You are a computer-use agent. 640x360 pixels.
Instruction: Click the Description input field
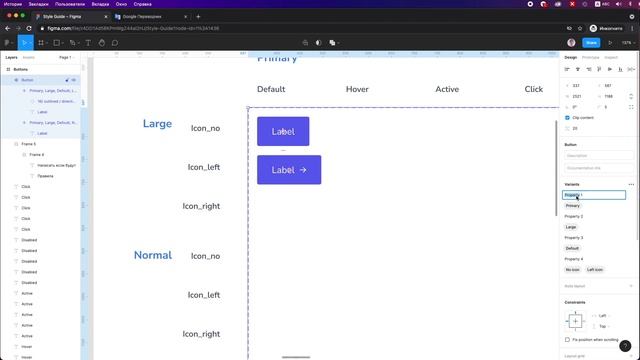[599, 156]
